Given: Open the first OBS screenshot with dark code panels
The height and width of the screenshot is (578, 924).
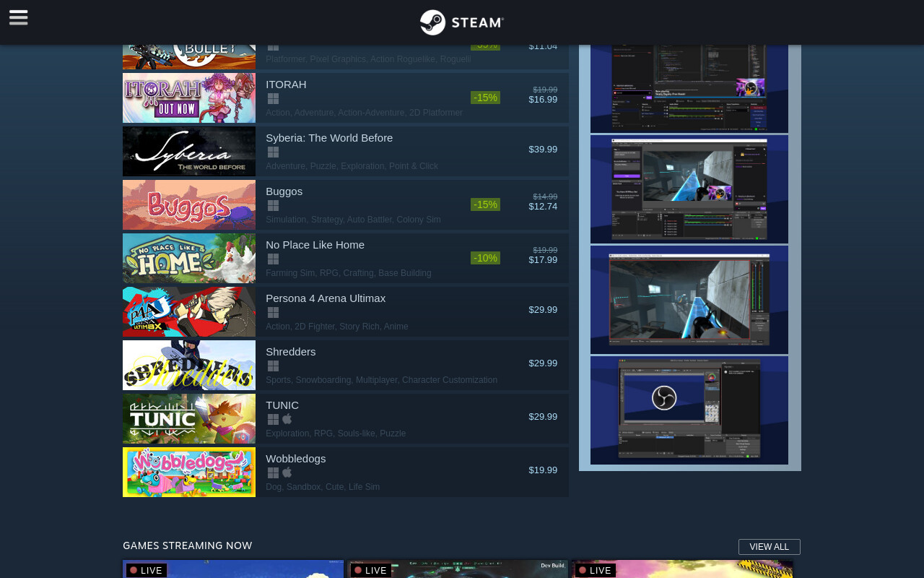Looking at the screenshot, I should tap(689, 88).
